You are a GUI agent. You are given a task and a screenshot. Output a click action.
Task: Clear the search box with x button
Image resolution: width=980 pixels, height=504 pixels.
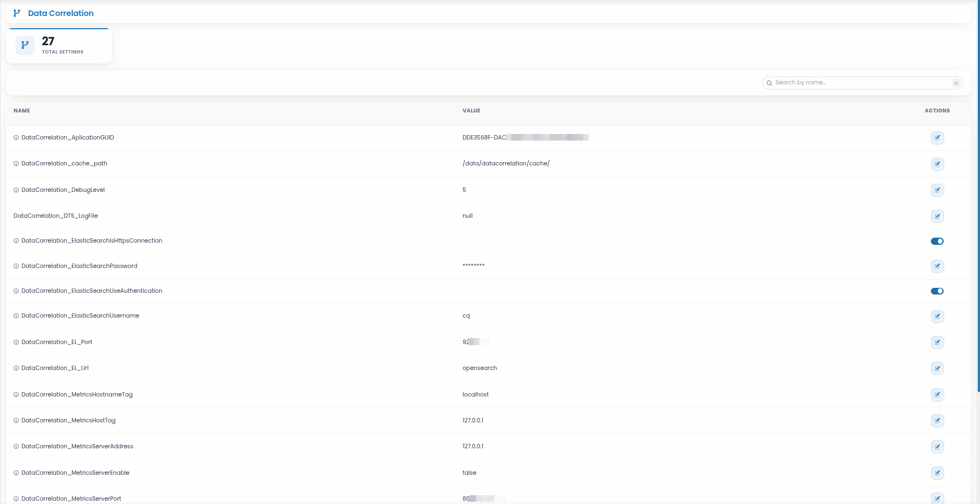point(956,83)
